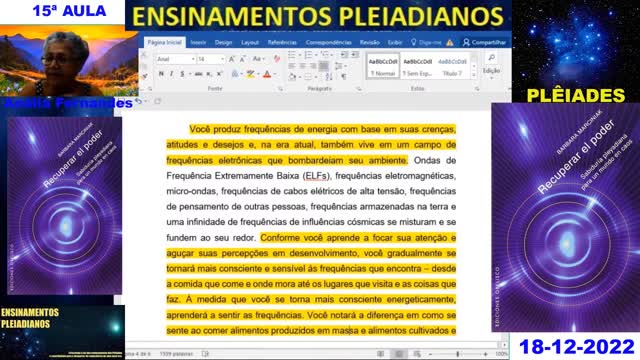Viewport: 640px width, 360px height.
Task: Open the highlight color dropdown arrow
Action: click(258, 74)
